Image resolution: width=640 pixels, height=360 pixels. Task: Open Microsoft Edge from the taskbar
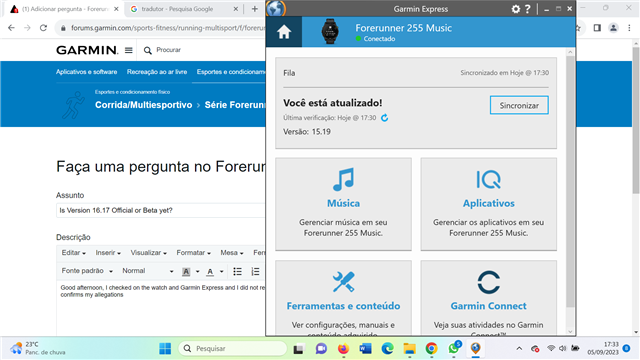(387, 349)
